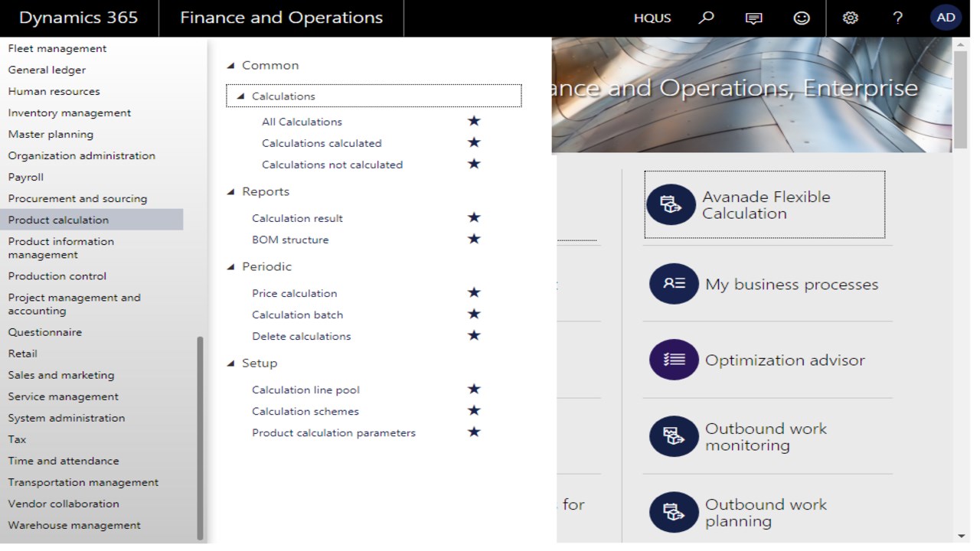Open the AD user account avatar

(946, 18)
